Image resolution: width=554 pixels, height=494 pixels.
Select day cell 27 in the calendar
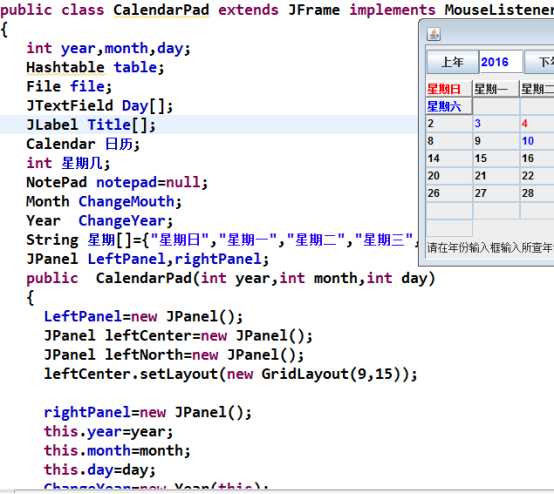(x=496, y=193)
